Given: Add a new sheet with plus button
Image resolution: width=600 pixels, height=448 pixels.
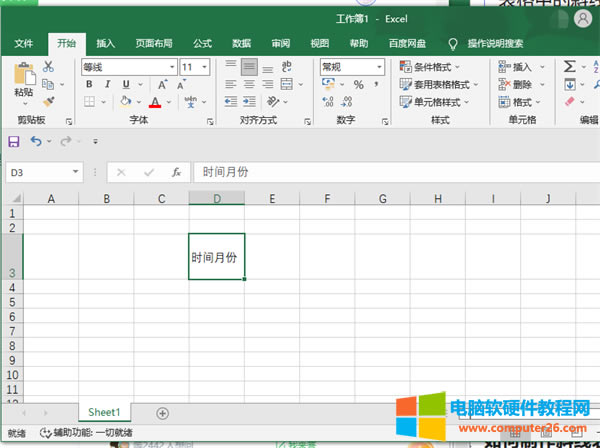Looking at the screenshot, I should pos(162,412).
